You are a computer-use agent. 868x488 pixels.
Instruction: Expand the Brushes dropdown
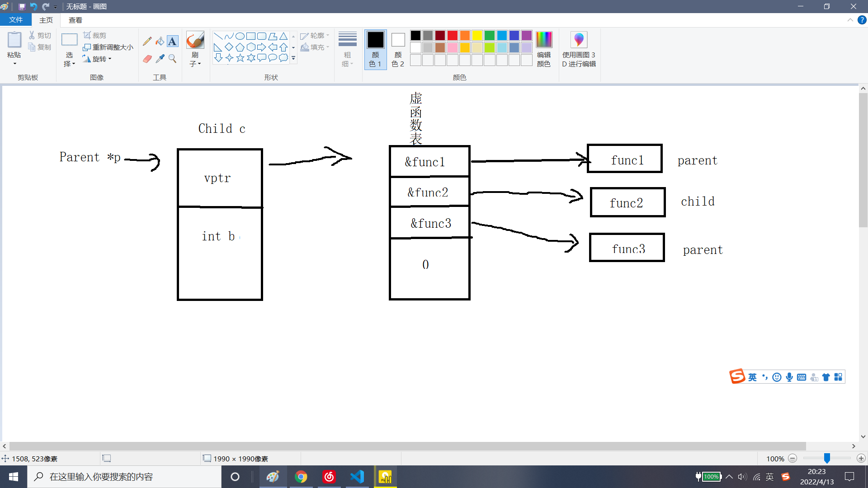[x=195, y=60]
